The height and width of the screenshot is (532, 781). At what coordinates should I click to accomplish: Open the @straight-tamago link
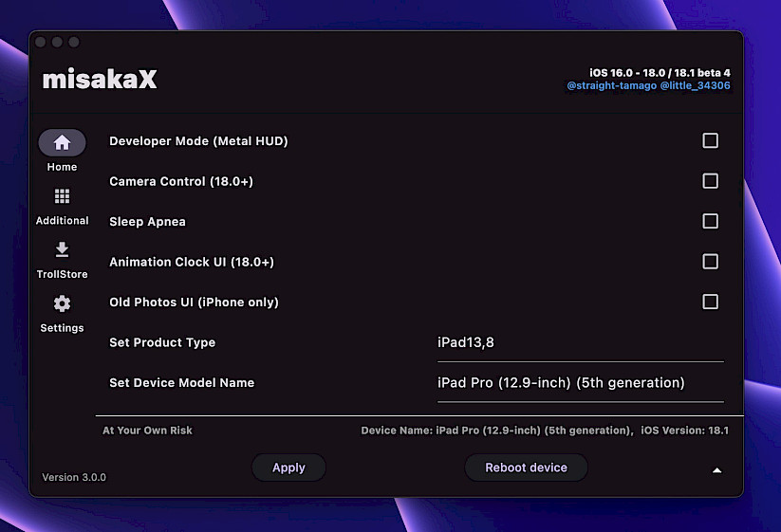pos(612,85)
